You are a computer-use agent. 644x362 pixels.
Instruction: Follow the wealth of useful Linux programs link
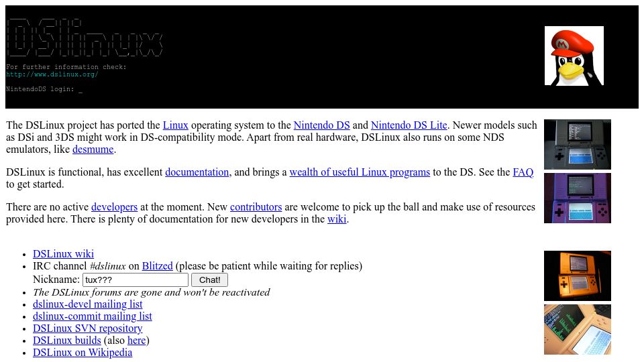(360, 172)
